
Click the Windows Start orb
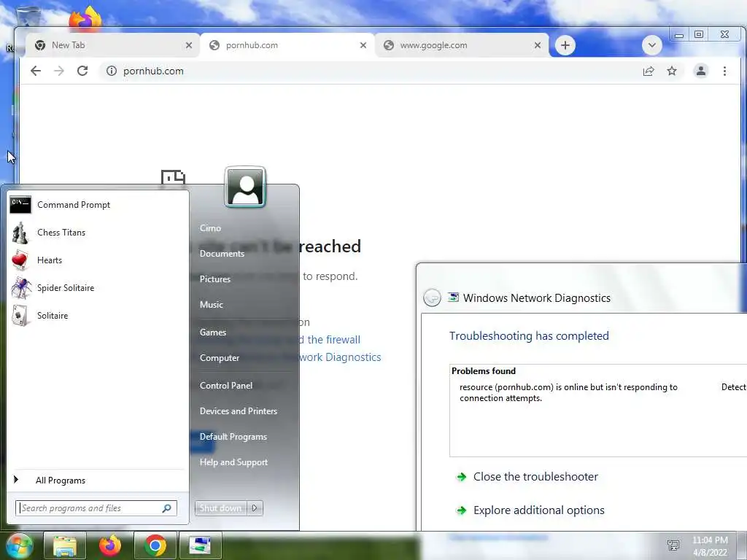coord(18,545)
